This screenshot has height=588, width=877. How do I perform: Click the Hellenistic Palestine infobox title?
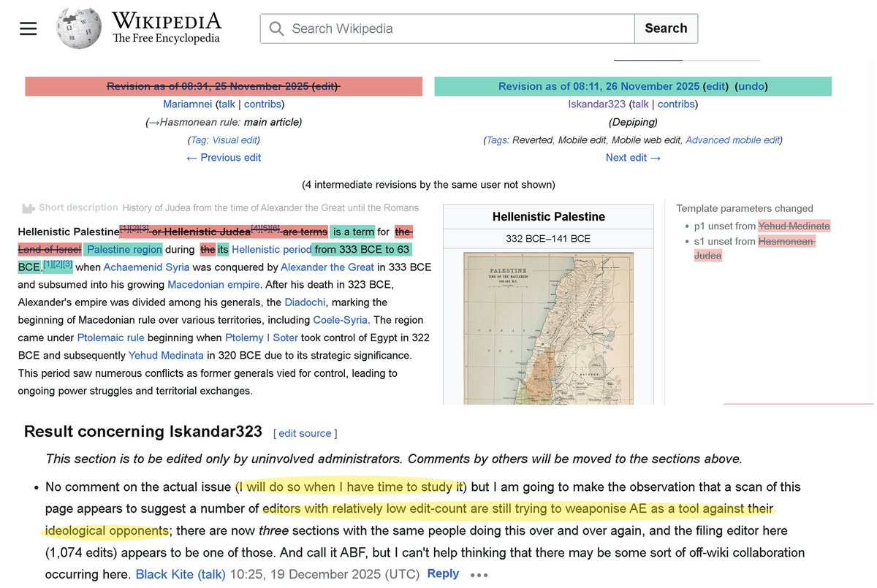pyautogui.click(x=548, y=216)
